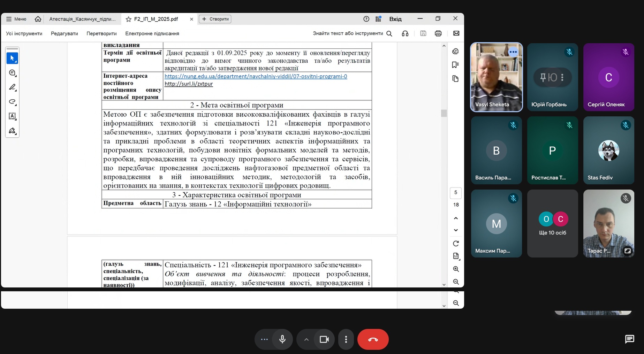Click the Створити button
Viewport: 644px width, 354px height.
pos(215,19)
